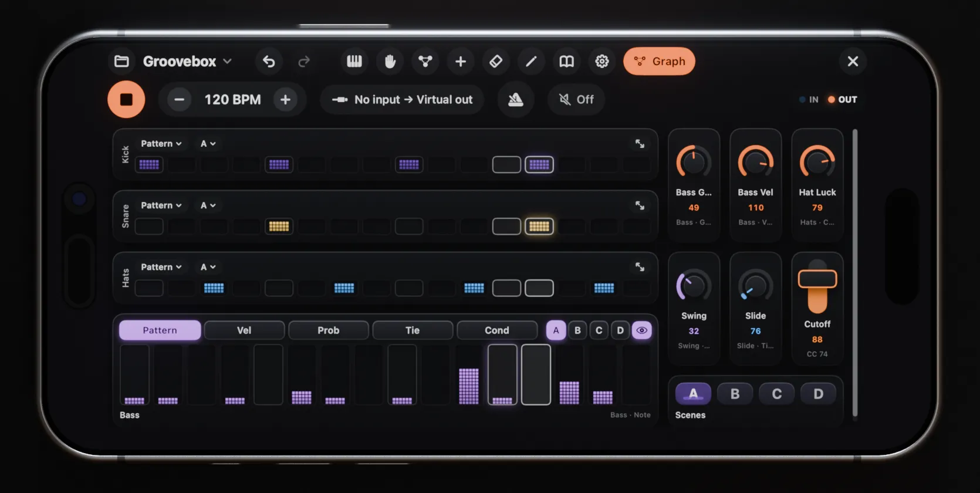Add a new item with plus icon

click(461, 61)
